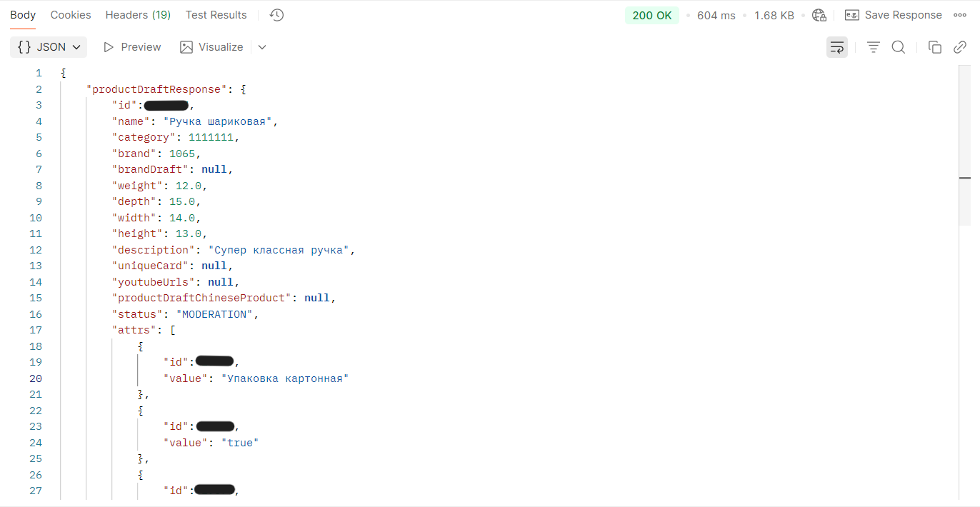Screen dimensions: 980x507
Task: Click the 200 OK status badge
Action: click(652, 15)
